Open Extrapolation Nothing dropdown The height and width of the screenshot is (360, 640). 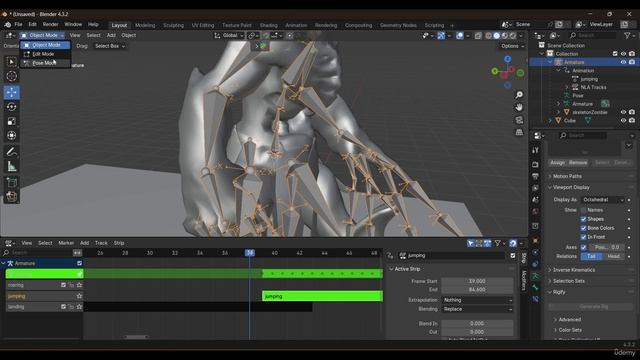click(x=477, y=300)
